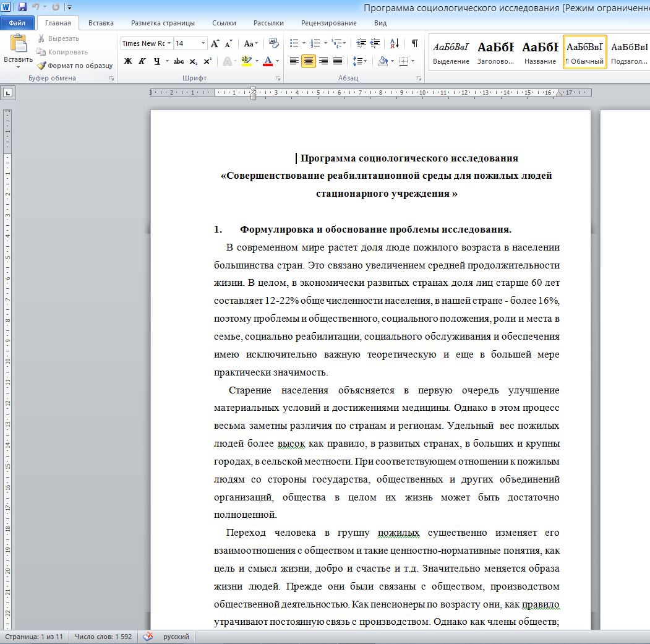Switch to the Рецензирование tab
650x644 pixels.
(x=329, y=23)
